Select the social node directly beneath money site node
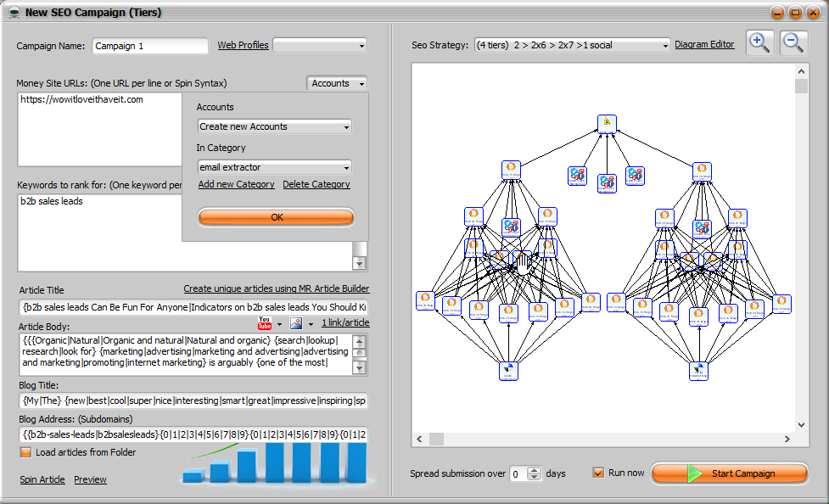The height and width of the screenshot is (504, 829). tap(607, 183)
